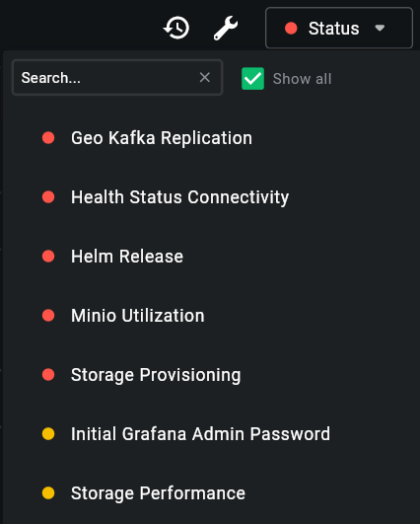The height and width of the screenshot is (524, 420).
Task: Click into the Search input field
Action: pos(117,78)
